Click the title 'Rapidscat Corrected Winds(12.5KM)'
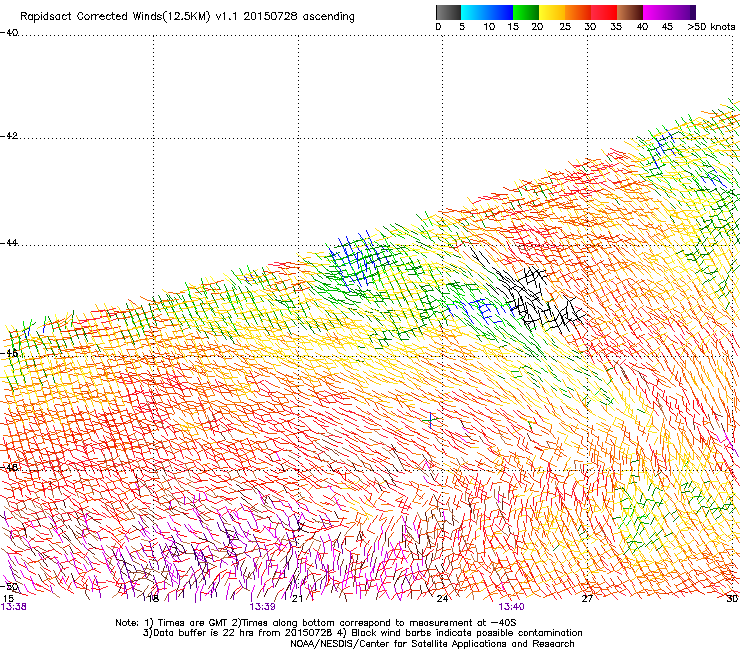The image size is (740, 650). (115, 17)
